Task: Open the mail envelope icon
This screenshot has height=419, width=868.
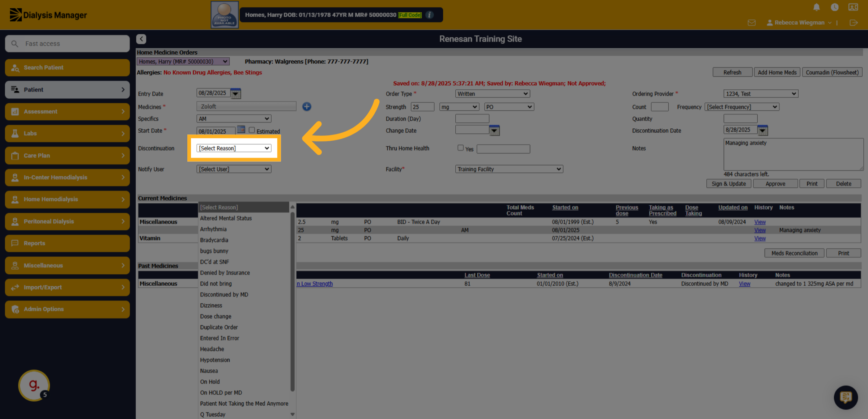Action: (752, 23)
